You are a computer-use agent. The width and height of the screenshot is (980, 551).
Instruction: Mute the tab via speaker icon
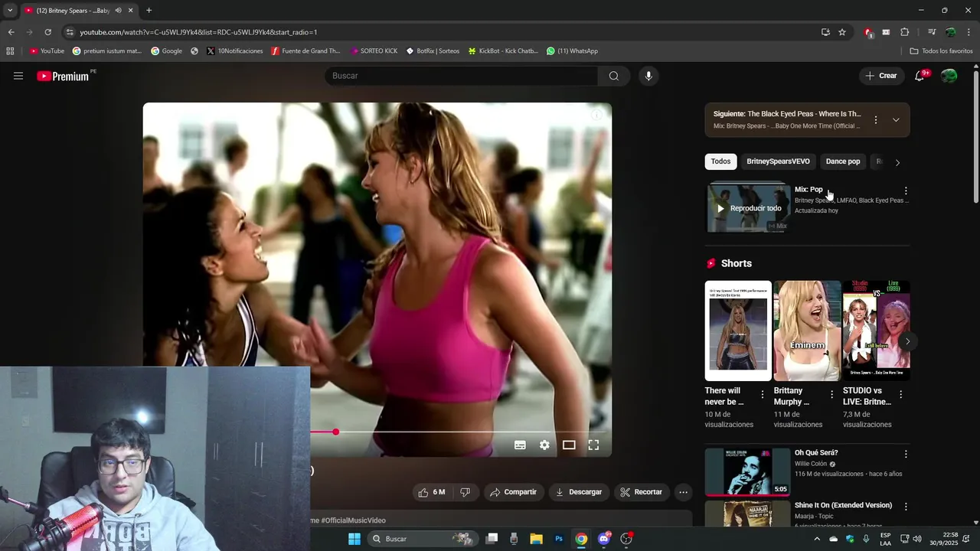click(x=118, y=11)
